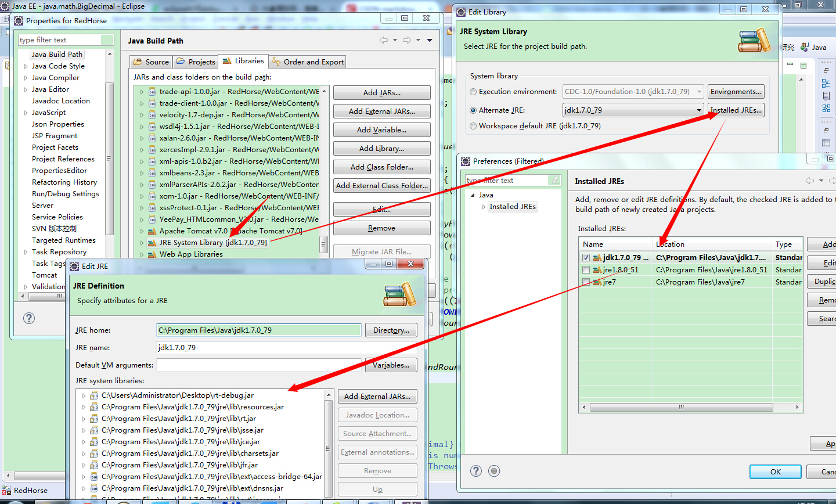Click the jdk1.7.0_79 JRE icon in table
The height and width of the screenshot is (504, 836).
click(x=597, y=258)
